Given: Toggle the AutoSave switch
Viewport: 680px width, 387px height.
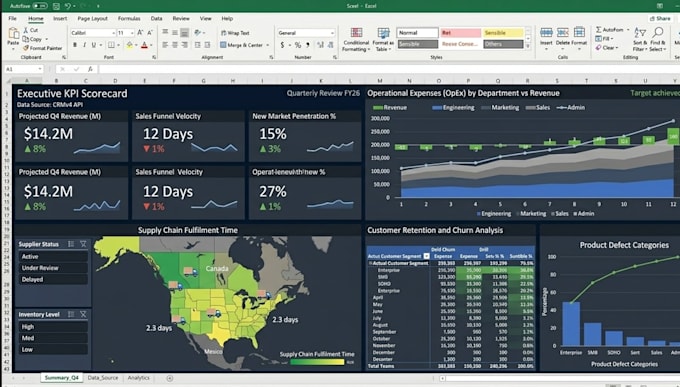Looking at the screenshot, I should click(39, 6).
